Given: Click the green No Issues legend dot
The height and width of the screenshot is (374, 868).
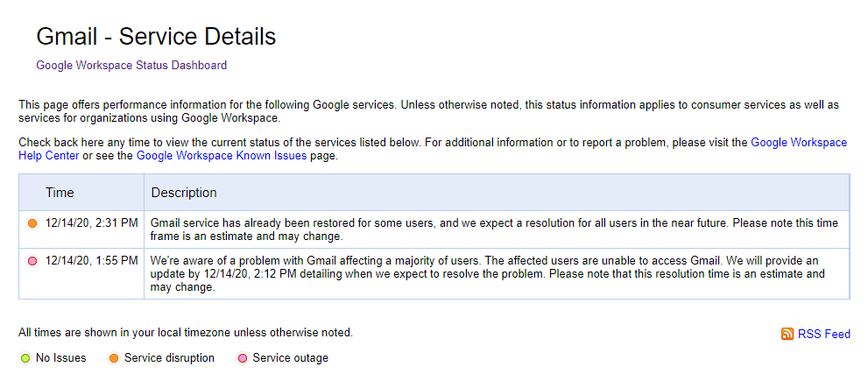Looking at the screenshot, I should tap(25, 358).
